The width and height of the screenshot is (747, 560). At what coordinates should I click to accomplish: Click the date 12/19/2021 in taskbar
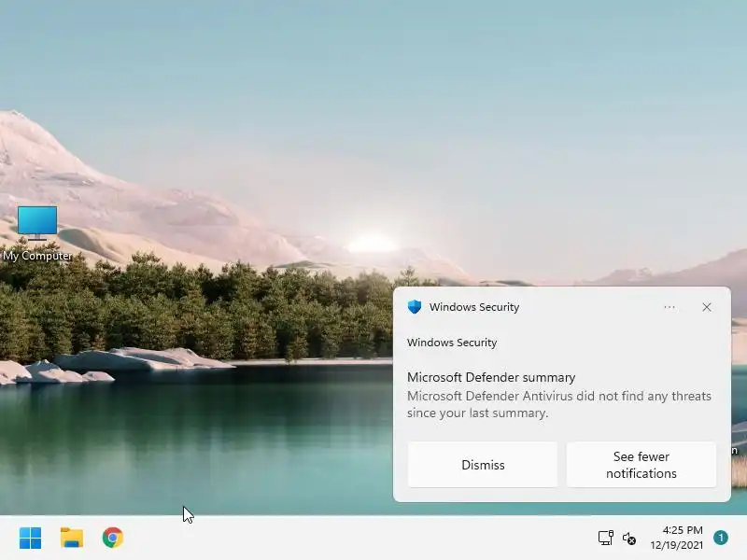coord(676,545)
